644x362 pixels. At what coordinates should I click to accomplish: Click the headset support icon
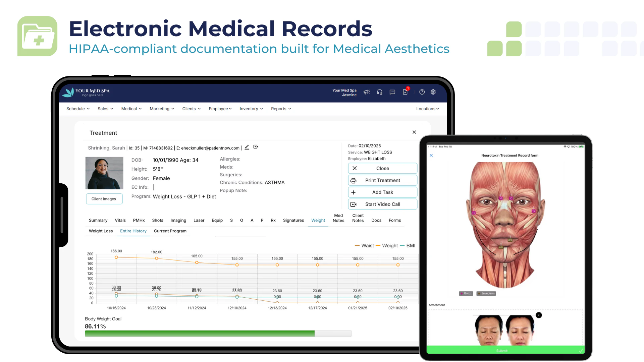tap(379, 92)
